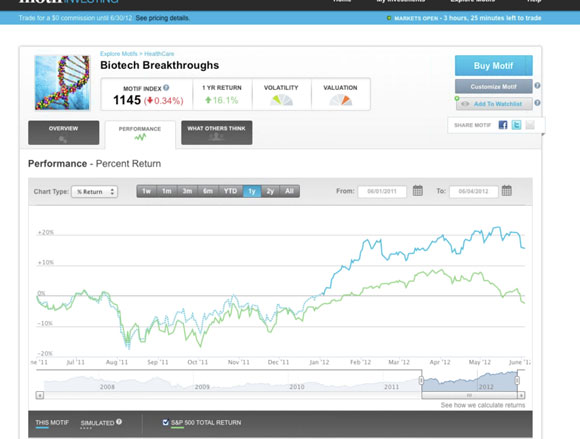
Task: Select 1w time range
Action: click(146, 191)
